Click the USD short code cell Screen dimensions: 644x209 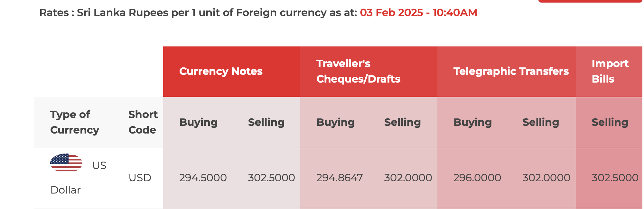tap(140, 178)
